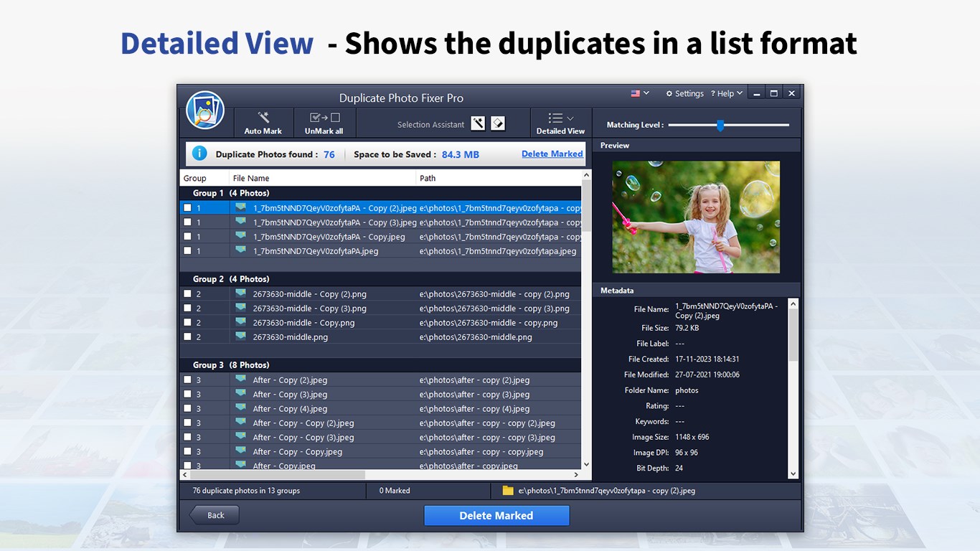Click the preview photo of the girl with bubbles
The height and width of the screenshot is (551, 980).
pyautogui.click(x=696, y=217)
